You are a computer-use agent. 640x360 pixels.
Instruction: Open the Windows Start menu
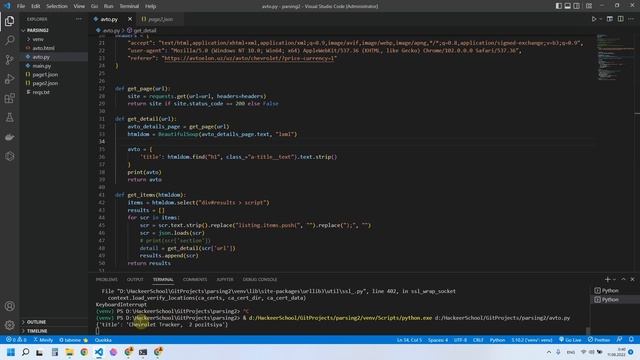click(11, 352)
